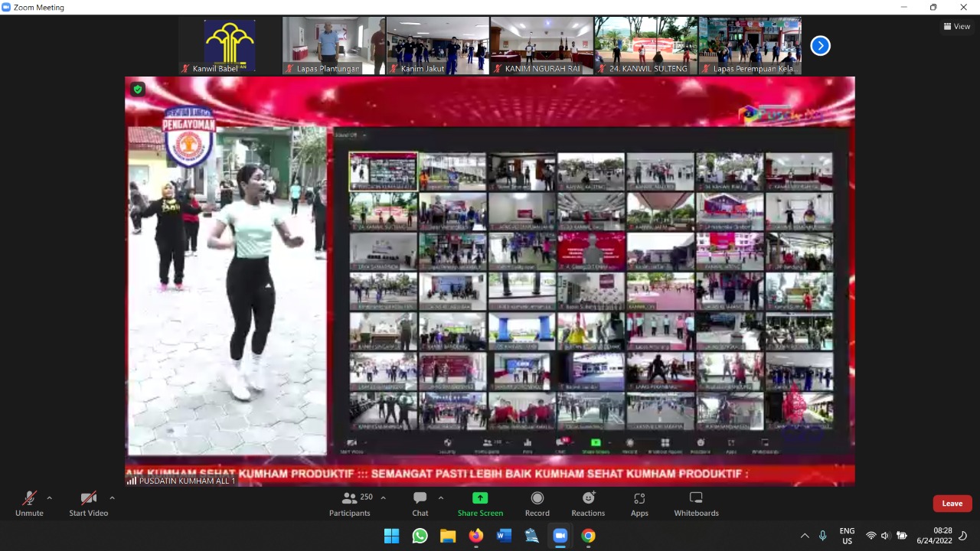Show next participants with the blue arrow
The image size is (980, 551).
[820, 46]
